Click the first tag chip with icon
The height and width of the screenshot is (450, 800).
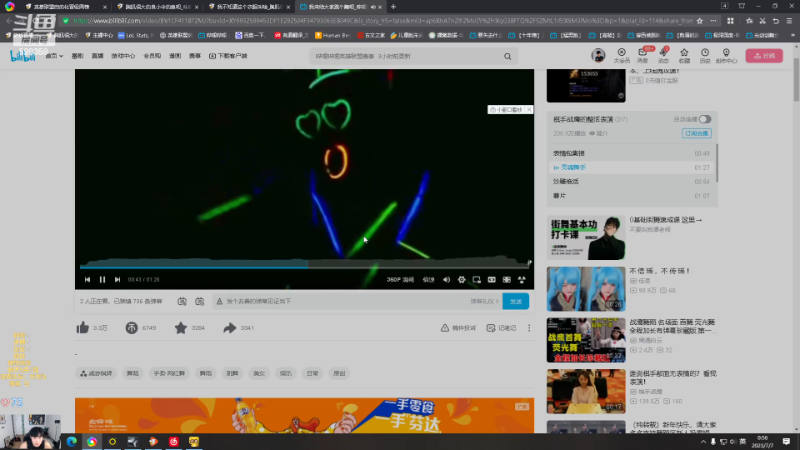(x=96, y=373)
